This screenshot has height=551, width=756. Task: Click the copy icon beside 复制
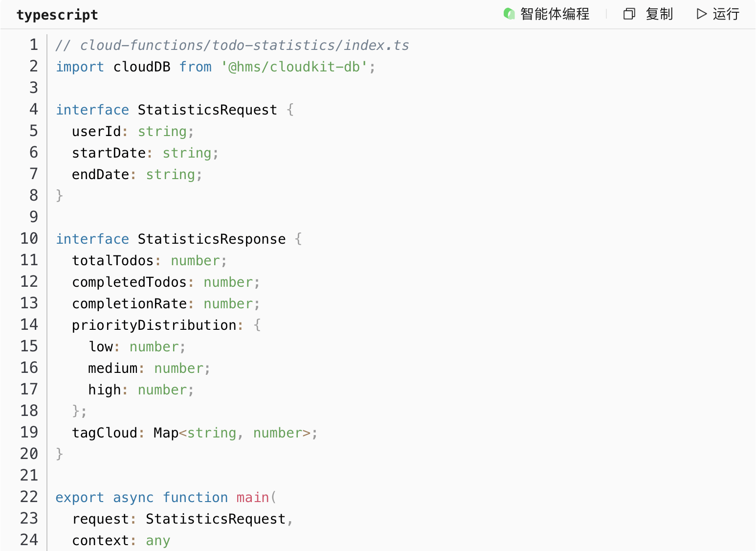click(x=629, y=14)
